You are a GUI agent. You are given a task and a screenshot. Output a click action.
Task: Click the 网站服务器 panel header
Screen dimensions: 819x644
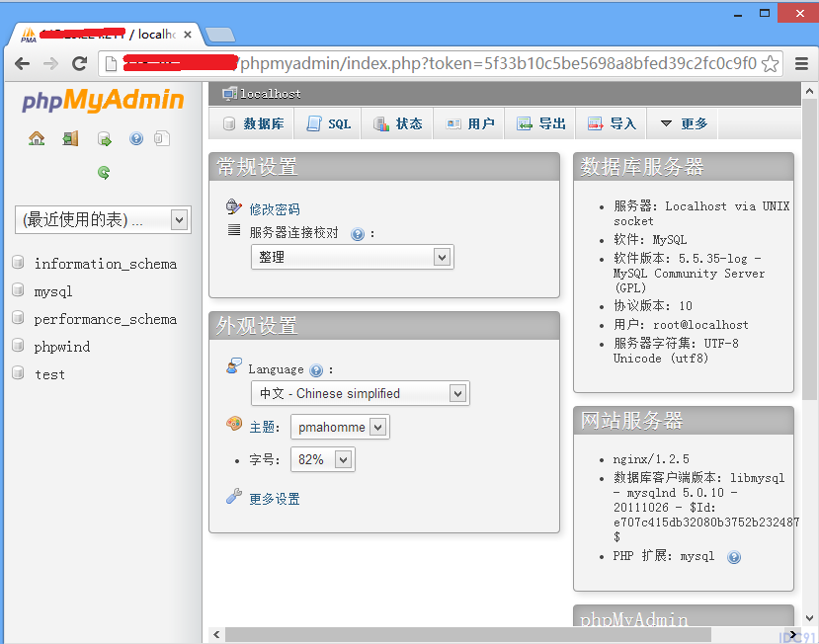(684, 421)
